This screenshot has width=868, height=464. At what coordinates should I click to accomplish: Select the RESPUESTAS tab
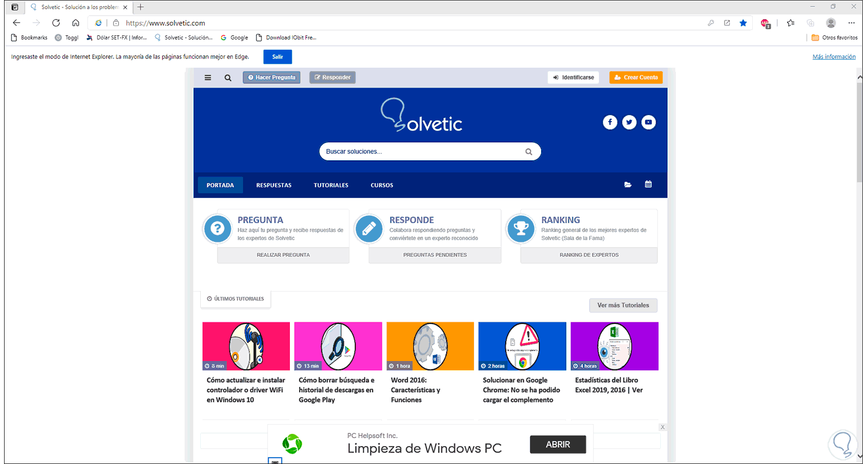(x=274, y=185)
